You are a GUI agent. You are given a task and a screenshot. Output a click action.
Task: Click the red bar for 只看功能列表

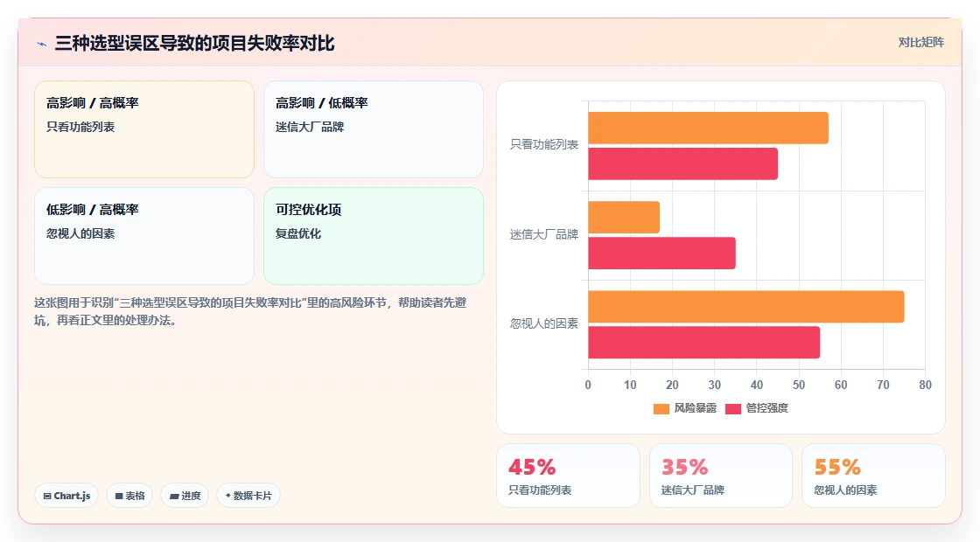[683, 163]
